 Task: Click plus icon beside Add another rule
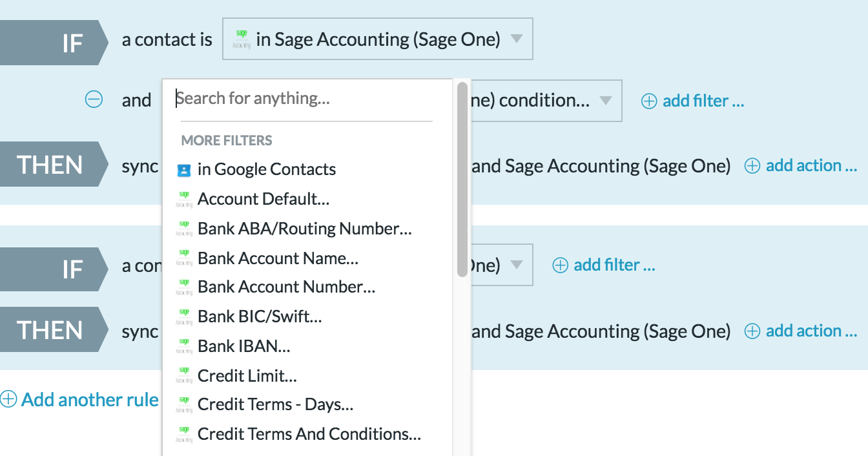(8, 400)
